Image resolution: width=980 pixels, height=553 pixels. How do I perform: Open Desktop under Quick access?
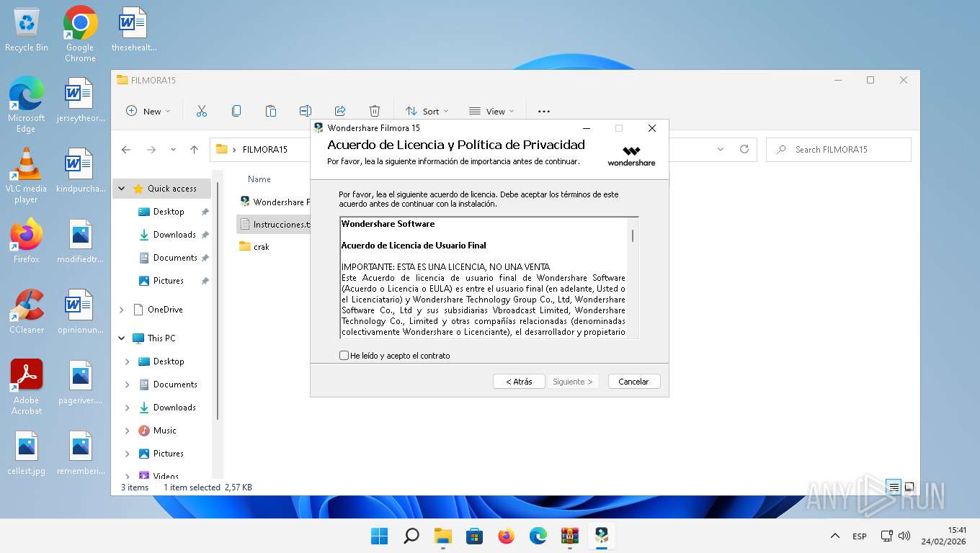pyautogui.click(x=169, y=212)
